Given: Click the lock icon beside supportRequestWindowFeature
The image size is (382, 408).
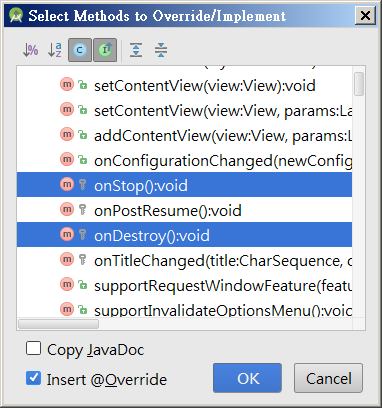Looking at the screenshot, I should click(82, 285).
